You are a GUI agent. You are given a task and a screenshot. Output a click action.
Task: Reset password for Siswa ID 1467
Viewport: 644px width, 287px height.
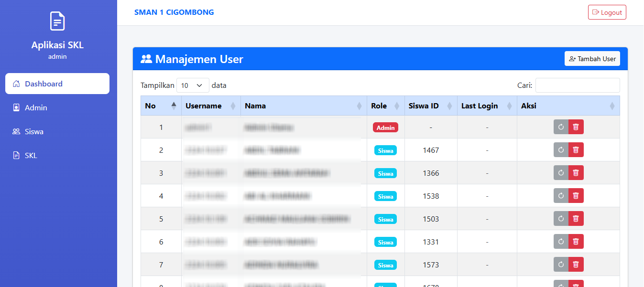click(561, 150)
